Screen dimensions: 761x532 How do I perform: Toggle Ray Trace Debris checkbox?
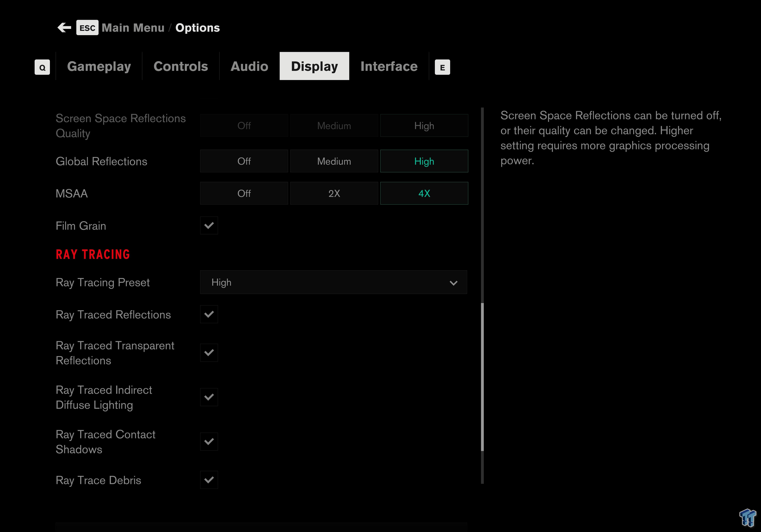(209, 480)
